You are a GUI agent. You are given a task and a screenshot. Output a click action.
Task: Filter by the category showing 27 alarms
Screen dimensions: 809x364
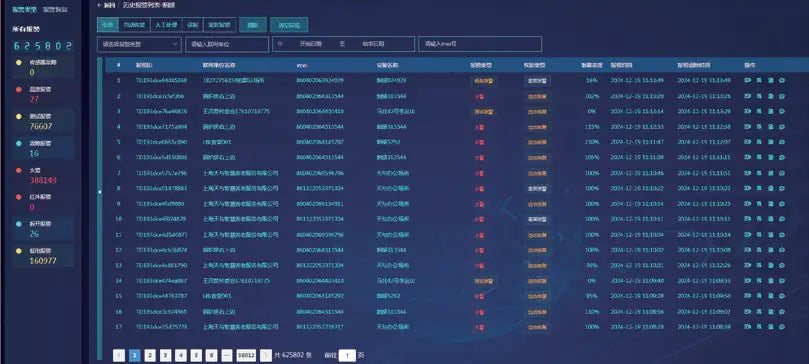pyautogui.click(x=43, y=95)
